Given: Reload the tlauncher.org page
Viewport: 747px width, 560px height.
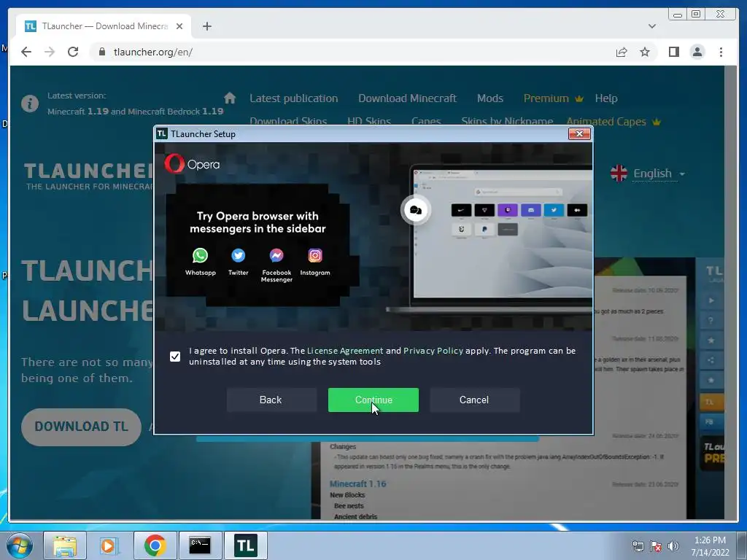Looking at the screenshot, I should click(x=73, y=52).
